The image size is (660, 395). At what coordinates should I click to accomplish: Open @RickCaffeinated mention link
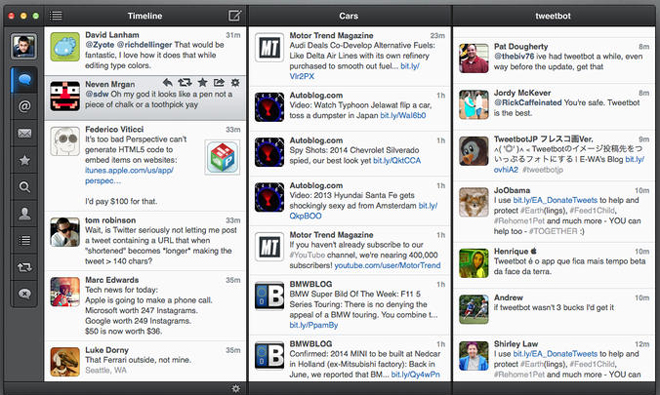pyautogui.click(x=528, y=102)
